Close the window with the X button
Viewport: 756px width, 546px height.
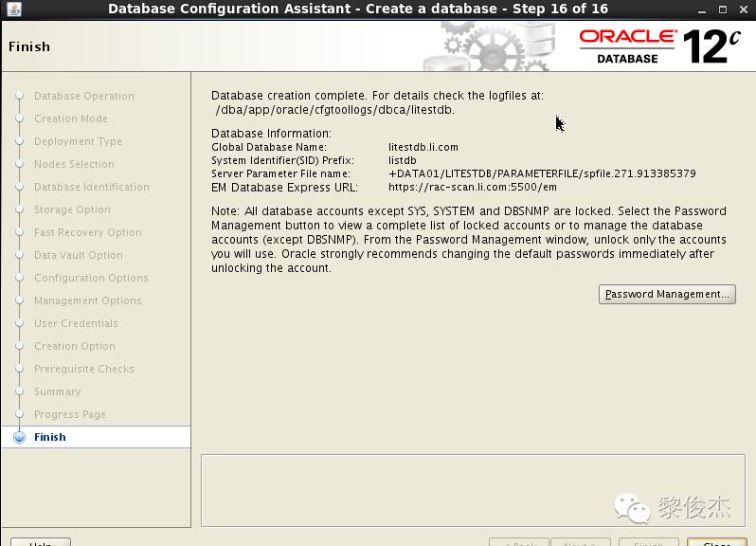pyautogui.click(x=744, y=9)
